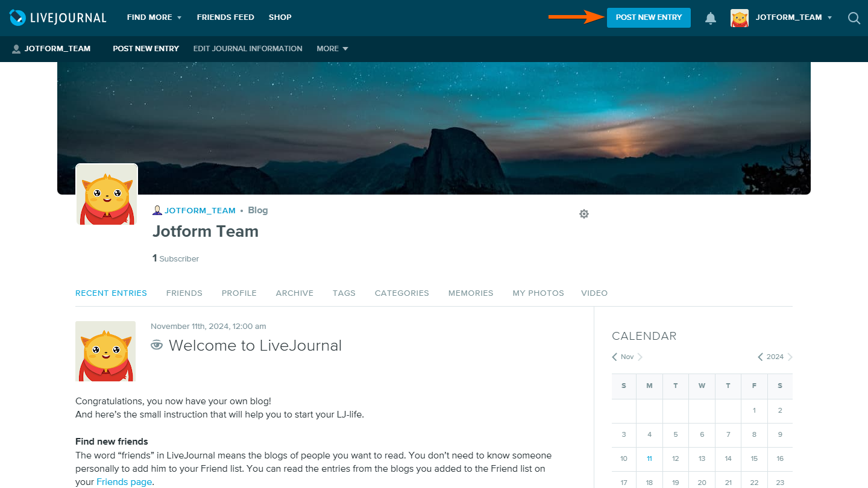Click the Jotform Team journal title
The width and height of the screenshot is (868, 488).
(206, 231)
